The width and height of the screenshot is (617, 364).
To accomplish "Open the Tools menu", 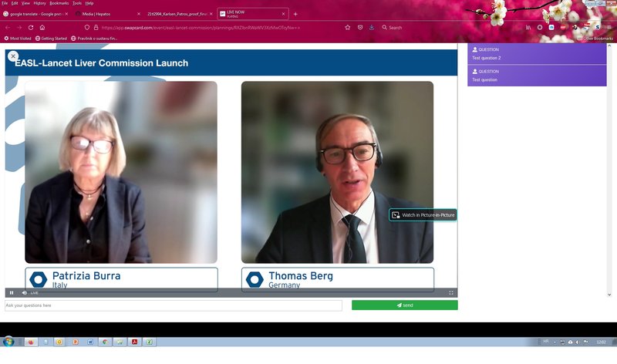I will click(77, 3).
